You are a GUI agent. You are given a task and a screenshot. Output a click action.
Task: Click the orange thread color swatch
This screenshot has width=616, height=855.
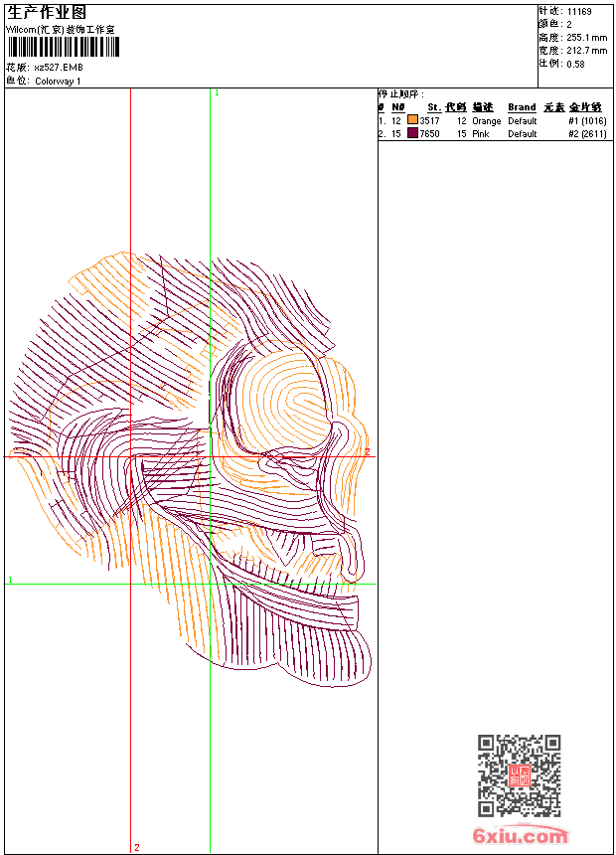[x=412, y=120]
